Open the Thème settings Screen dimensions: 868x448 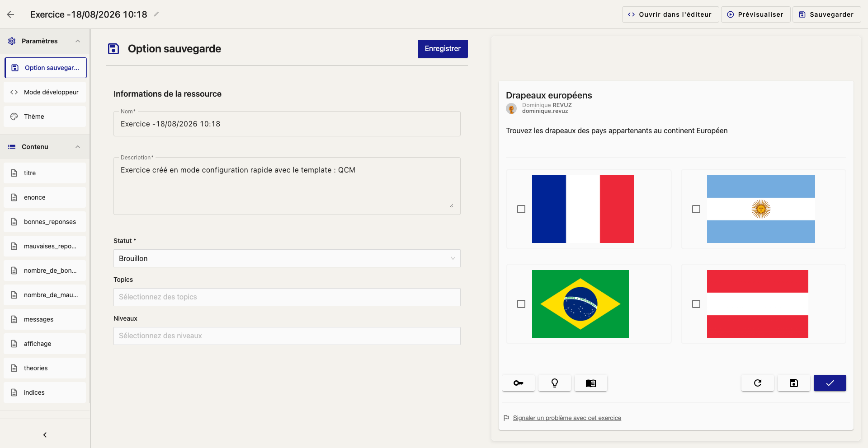pyautogui.click(x=45, y=117)
